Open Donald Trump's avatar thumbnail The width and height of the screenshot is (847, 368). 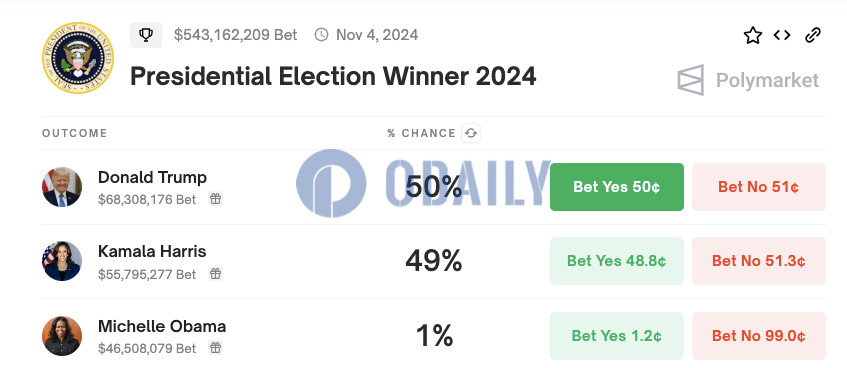[62, 187]
